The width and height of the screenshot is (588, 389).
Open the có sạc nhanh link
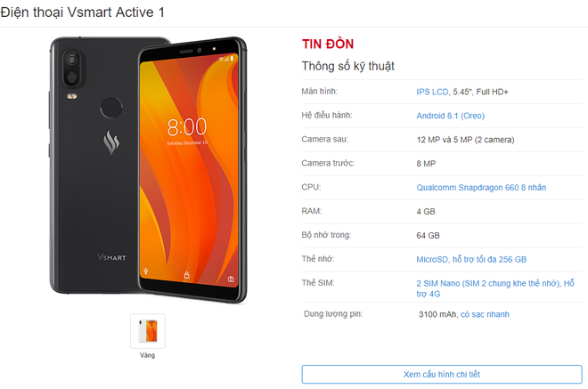pos(485,314)
